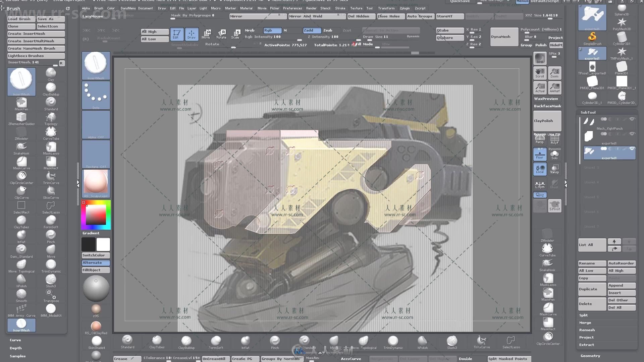This screenshot has width=644, height=362.
Task: Open the Material menu
Action: click(246, 8)
